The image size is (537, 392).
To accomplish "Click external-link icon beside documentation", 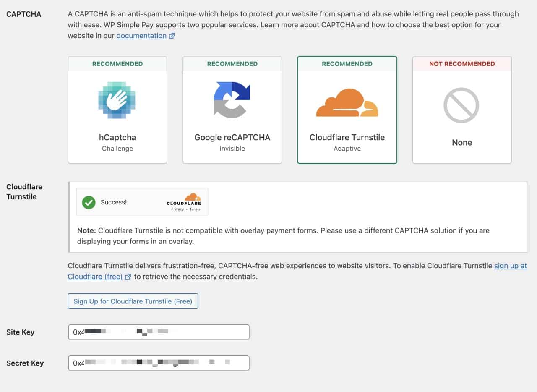I will click(x=172, y=36).
